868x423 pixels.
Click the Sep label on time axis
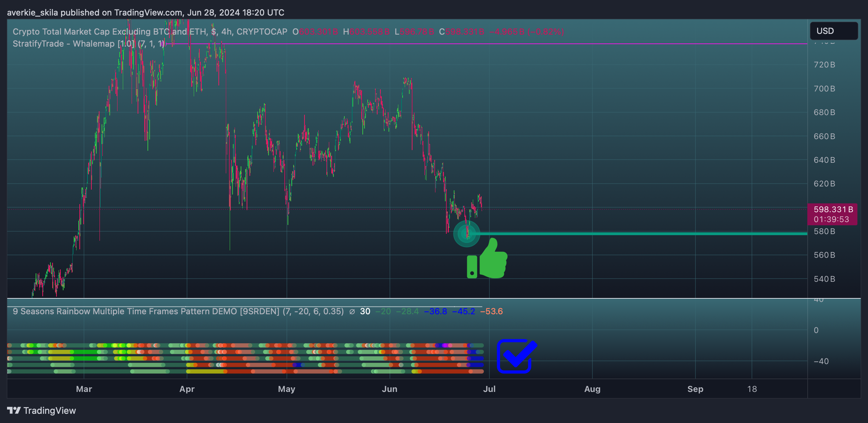[x=695, y=389]
